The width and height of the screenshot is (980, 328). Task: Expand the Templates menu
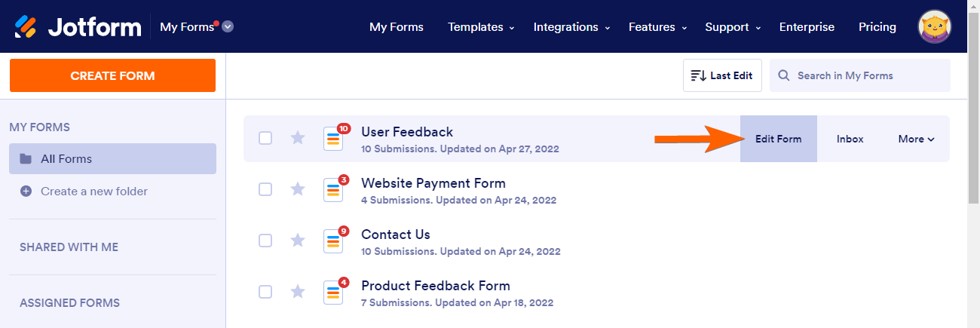coord(480,27)
